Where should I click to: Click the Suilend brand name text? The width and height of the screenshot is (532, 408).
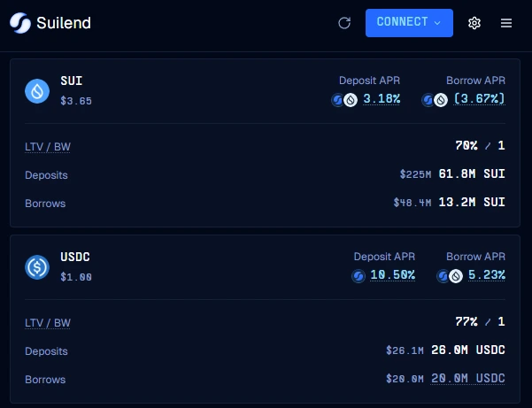[x=64, y=23]
